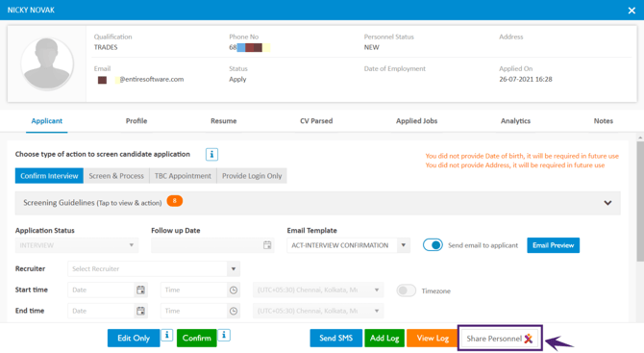Open the End time date calendar picker
644x353 pixels.
[140, 311]
